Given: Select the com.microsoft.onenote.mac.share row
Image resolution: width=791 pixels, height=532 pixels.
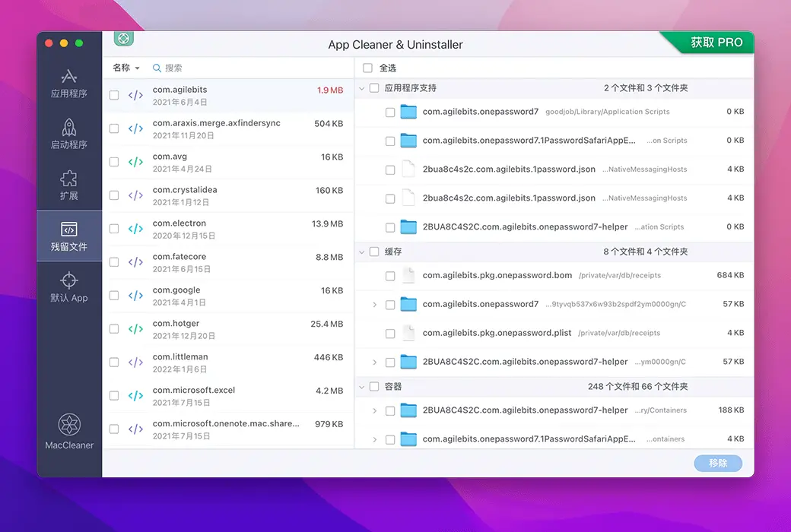Looking at the screenshot, I should click(x=228, y=429).
